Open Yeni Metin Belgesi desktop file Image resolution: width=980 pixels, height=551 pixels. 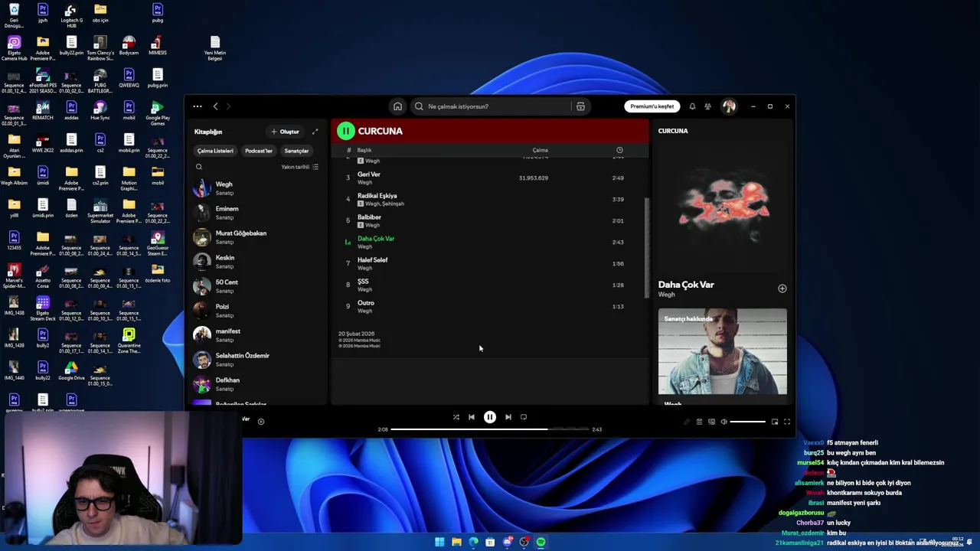coord(215,48)
